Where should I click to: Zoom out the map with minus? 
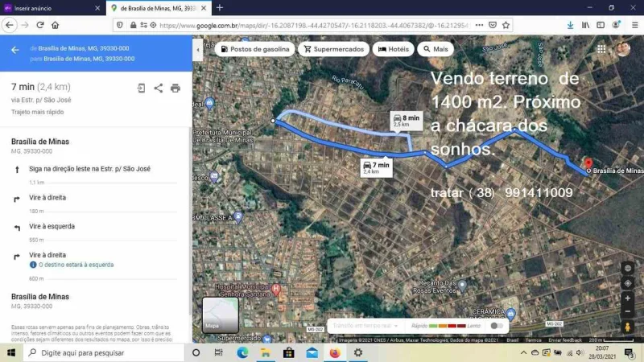628,311
